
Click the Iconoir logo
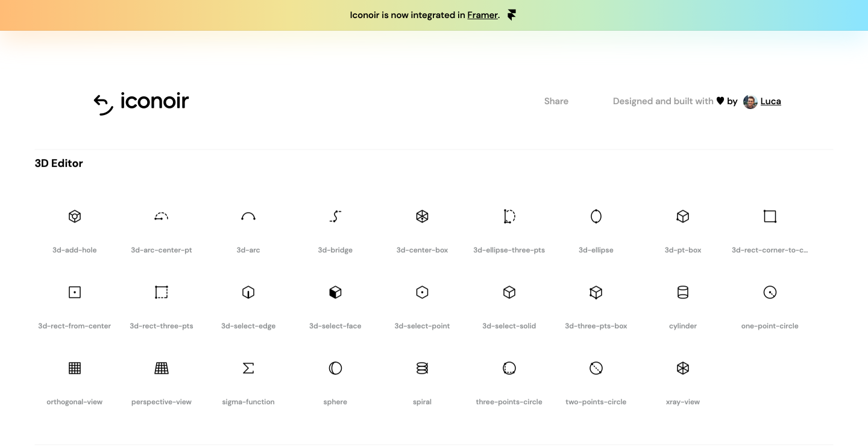(142, 102)
